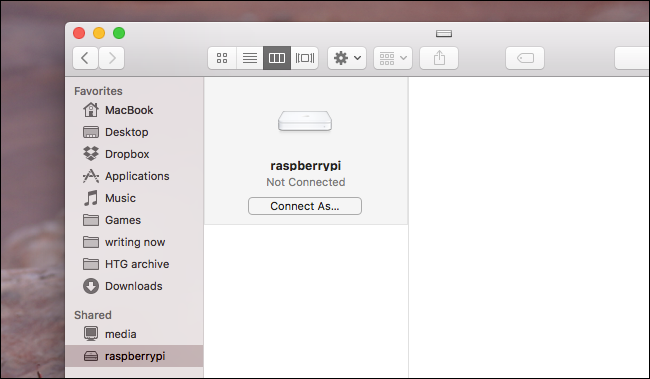
Task: Open Games folder in sidebar
Action: pos(134,220)
